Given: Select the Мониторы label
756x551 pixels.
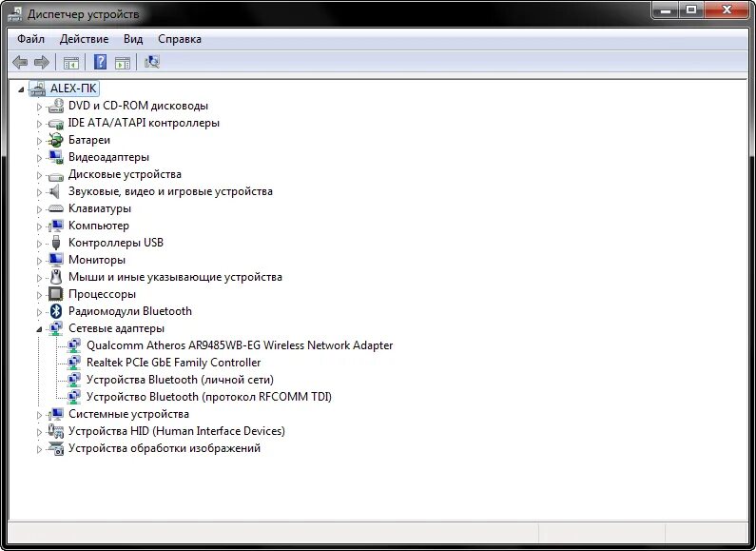Looking at the screenshot, I should click(x=97, y=260).
